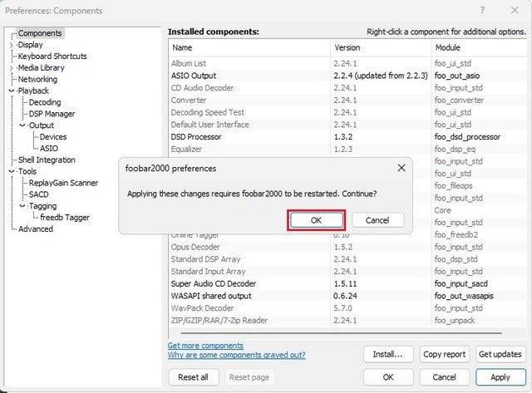Select Super Audio CD Decoder row
532x393 pixels.
pyautogui.click(x=347, y=283)
